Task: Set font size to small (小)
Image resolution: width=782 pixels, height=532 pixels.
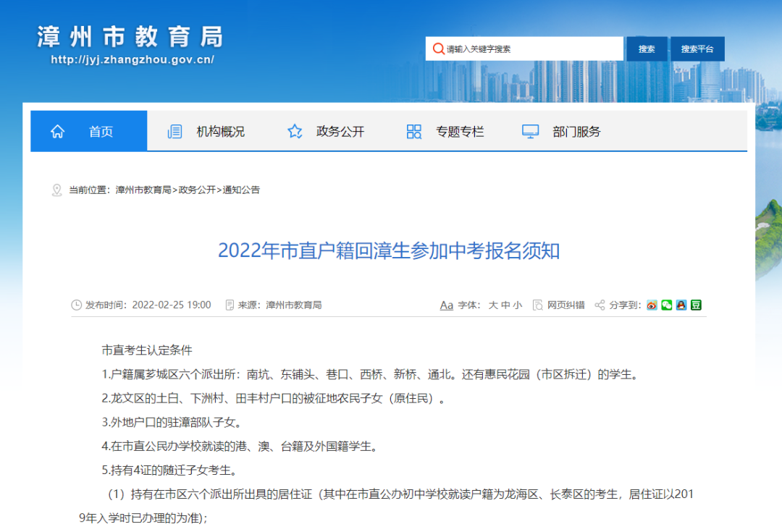Action: coord(517,305)
